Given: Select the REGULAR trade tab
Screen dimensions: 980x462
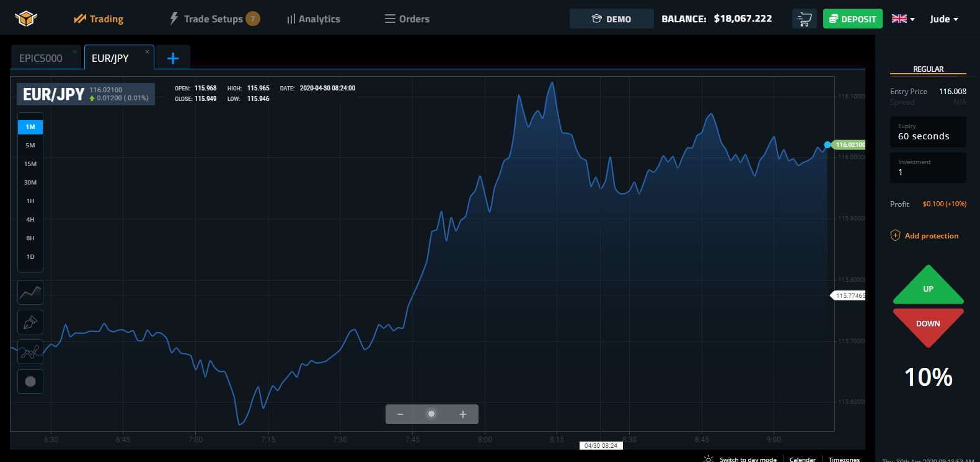Looking at the screenshot, I should pos(928,69).
